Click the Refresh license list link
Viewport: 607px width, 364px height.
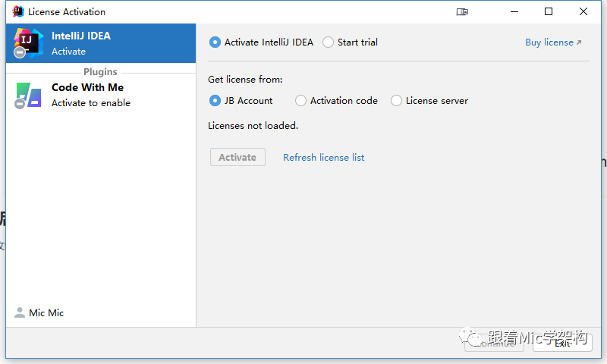coord(324,158)
